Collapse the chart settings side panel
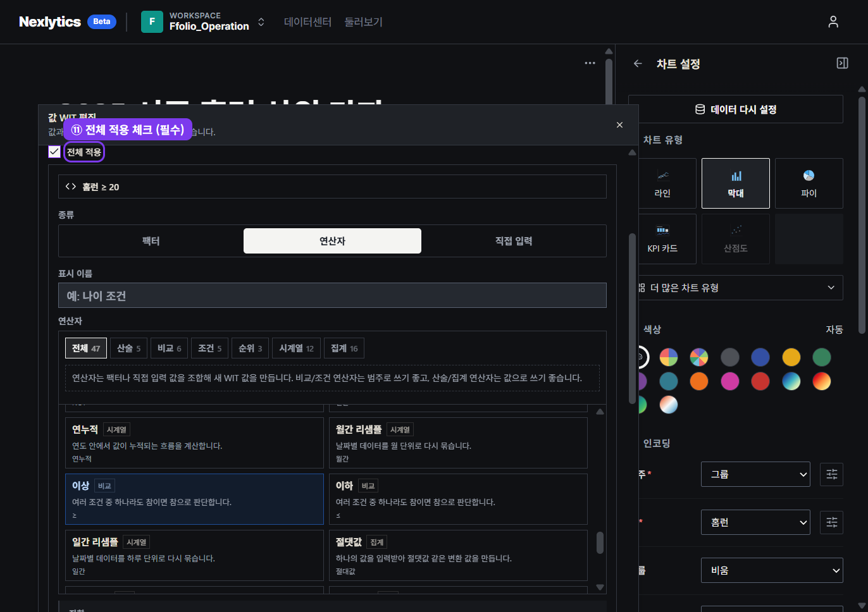This screenshot has width=868, height=612. pyautogui.click(x=842, y=63)
